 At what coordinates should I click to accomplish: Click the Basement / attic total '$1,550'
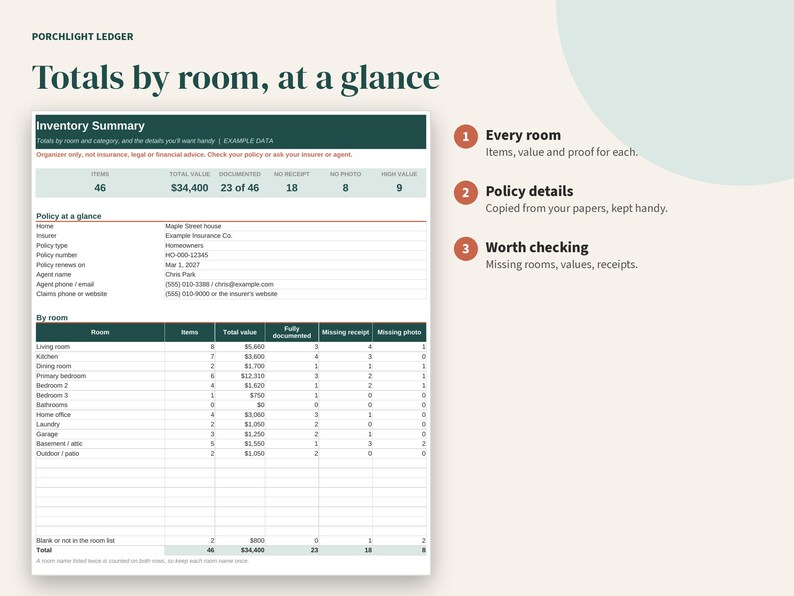pos(254,444)
